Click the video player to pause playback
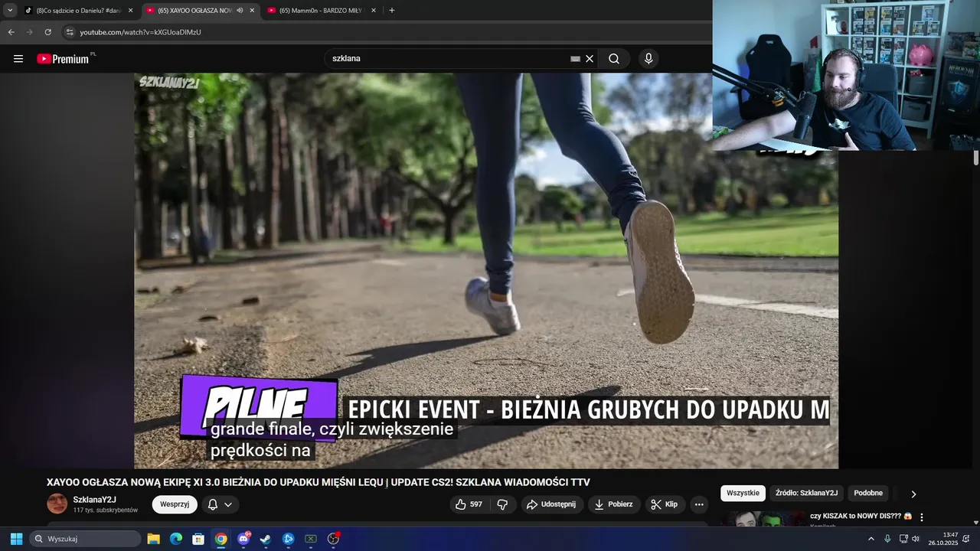This screenshot has height=551, width=980. point(486,271)
